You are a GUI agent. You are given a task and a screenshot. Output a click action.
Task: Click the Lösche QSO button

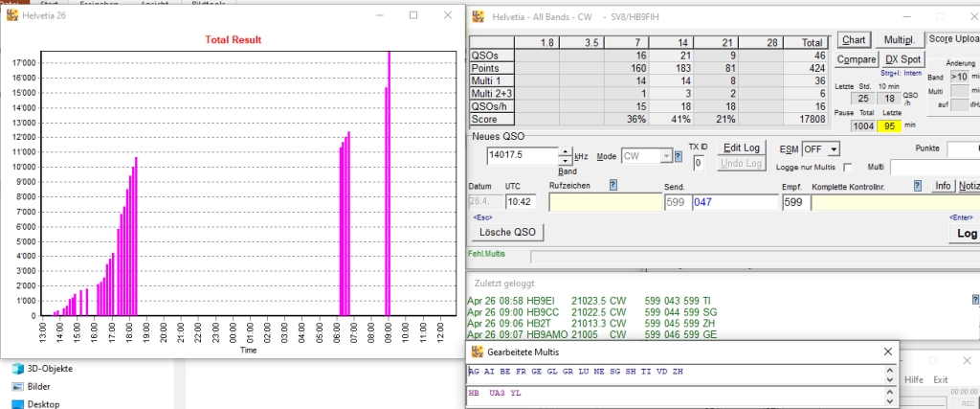click(x=507, y=232)
